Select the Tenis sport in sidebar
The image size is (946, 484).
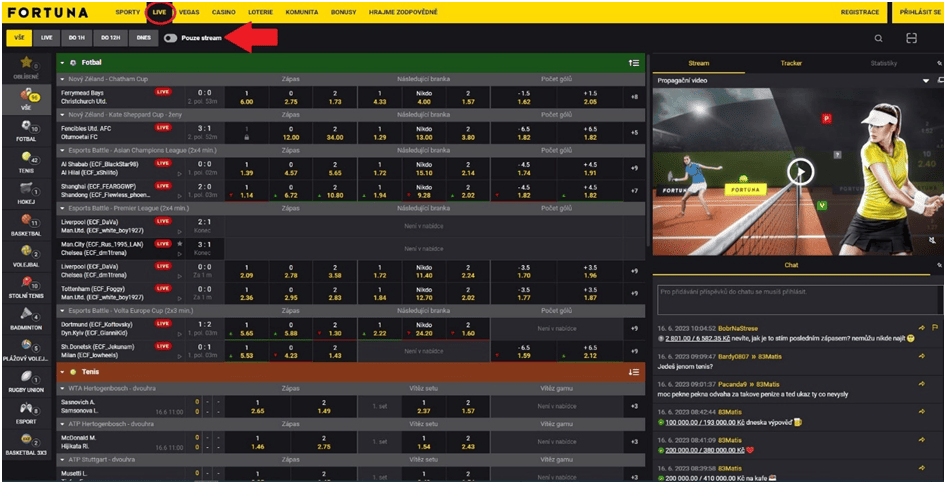pos(26,163)
